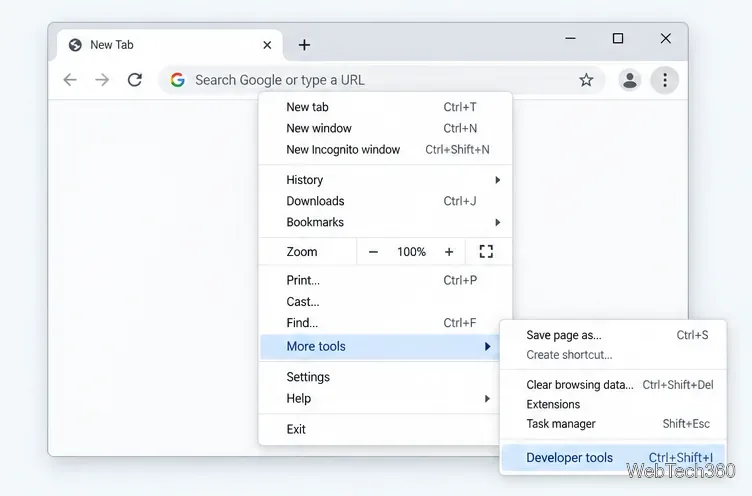Screen dimensions: 752x496
Task: Click the globe favicon on New Tab
Action: tap(75, 45)
